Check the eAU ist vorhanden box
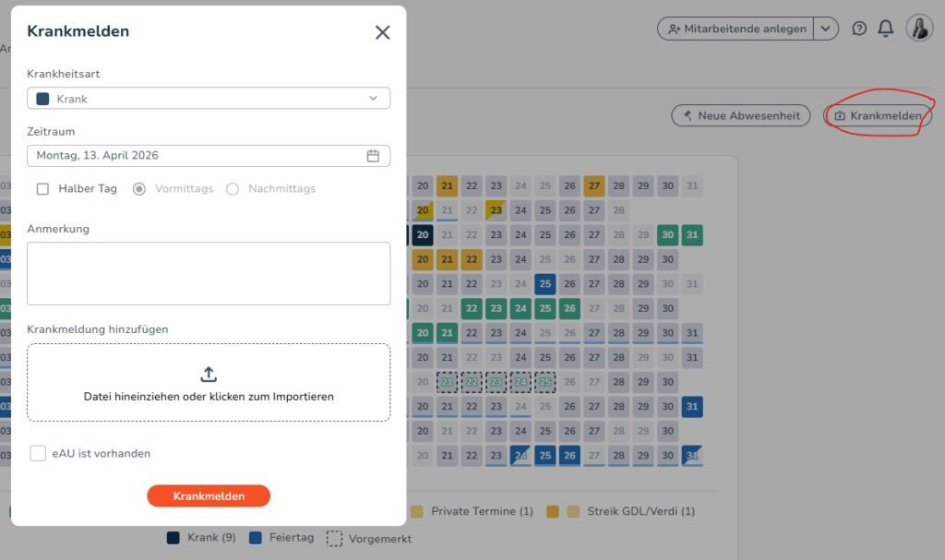The height and width of the screenshot is (560, 945). 38,453
